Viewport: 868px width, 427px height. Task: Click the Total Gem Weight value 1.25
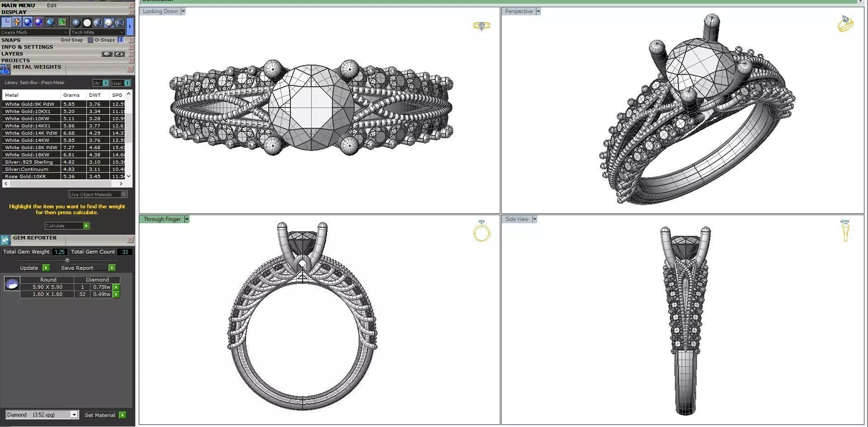click(x=59, y=252)
